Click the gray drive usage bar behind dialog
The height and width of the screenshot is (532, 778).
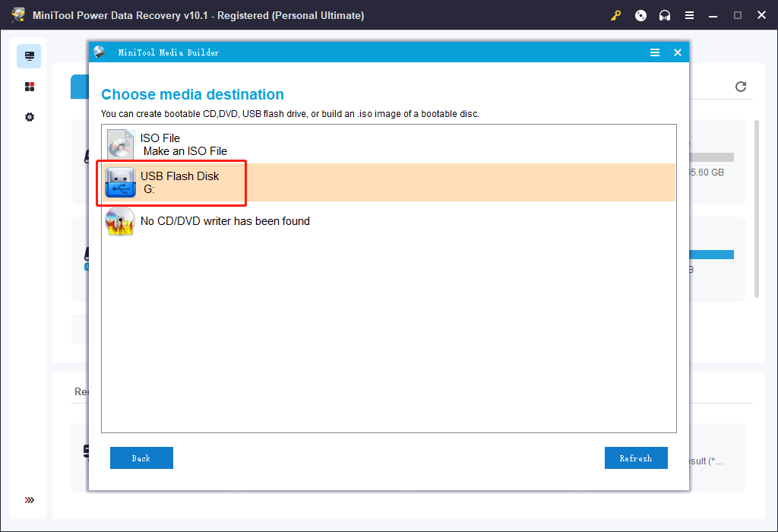click(x=711, y=157)
